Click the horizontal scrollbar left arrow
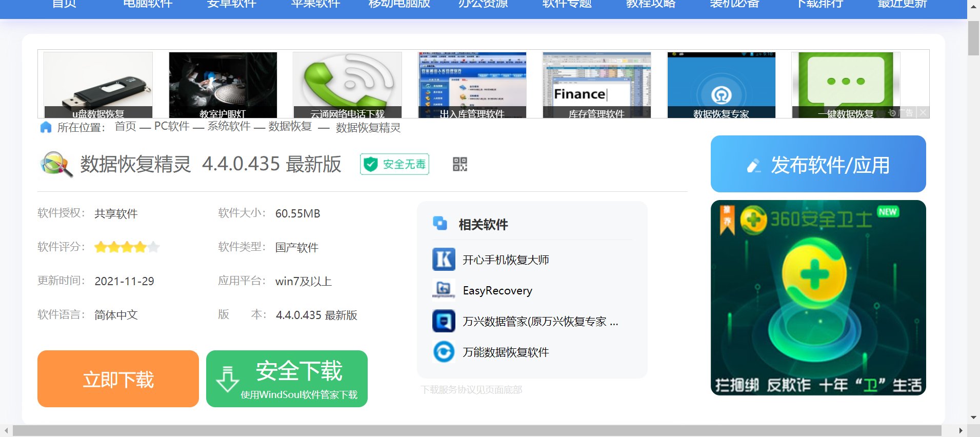Viewport: 980px width, 437px height. pos(6,431)
